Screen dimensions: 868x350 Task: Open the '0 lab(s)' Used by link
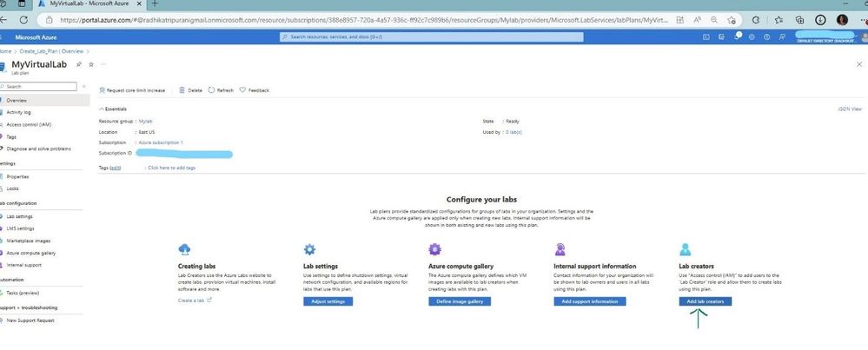pos(514,132)
